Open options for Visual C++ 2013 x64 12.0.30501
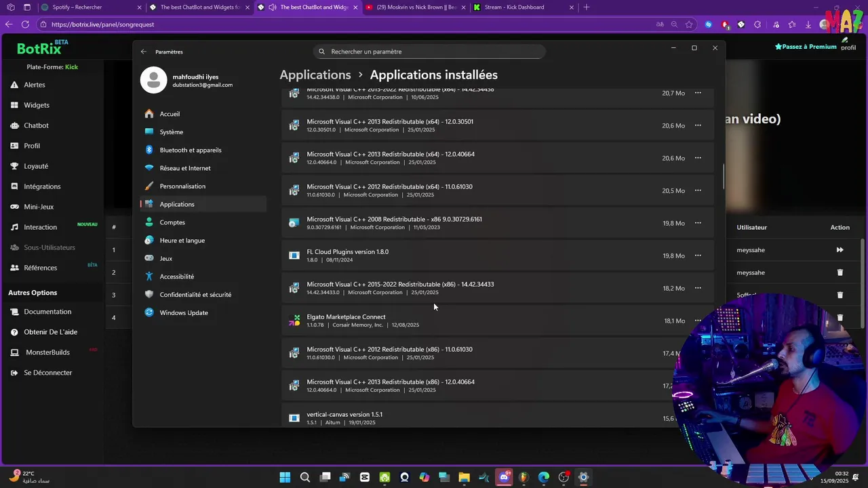The image size is (868, 488). 698,125
